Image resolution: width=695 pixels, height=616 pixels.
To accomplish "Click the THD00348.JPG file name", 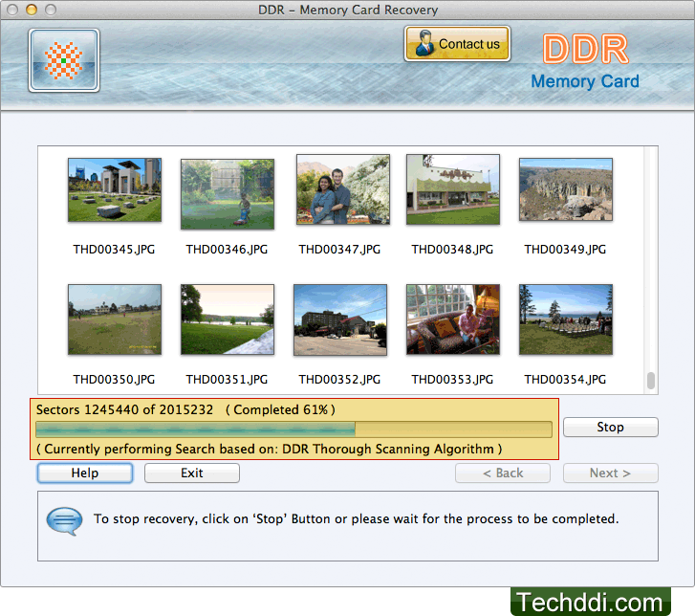I will [452, 250].
